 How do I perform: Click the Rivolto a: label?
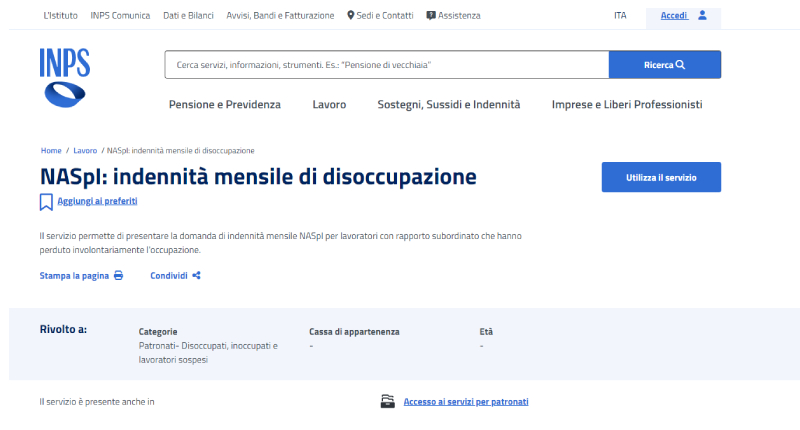click(x=63, y=330)
